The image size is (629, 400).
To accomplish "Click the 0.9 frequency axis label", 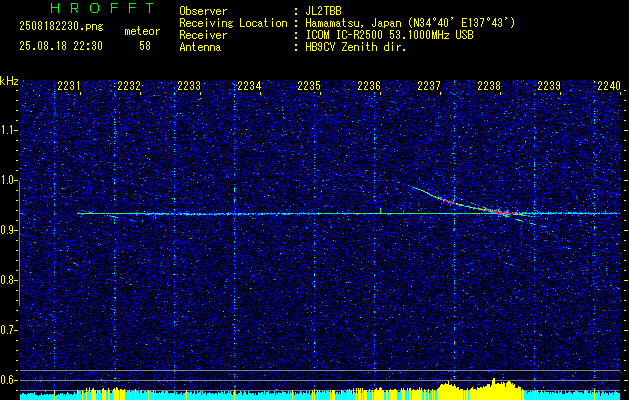I will [x=8, y=230].
